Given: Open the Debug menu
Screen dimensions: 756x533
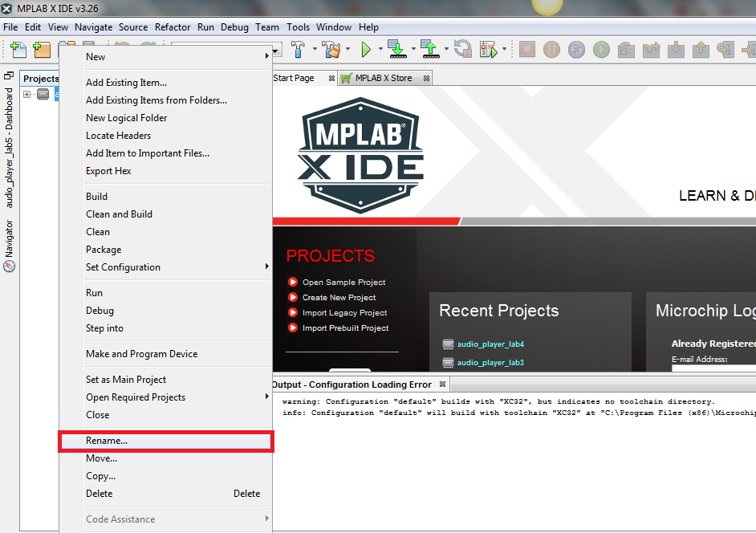Looking at the screenshot, I should click(234, 26).
